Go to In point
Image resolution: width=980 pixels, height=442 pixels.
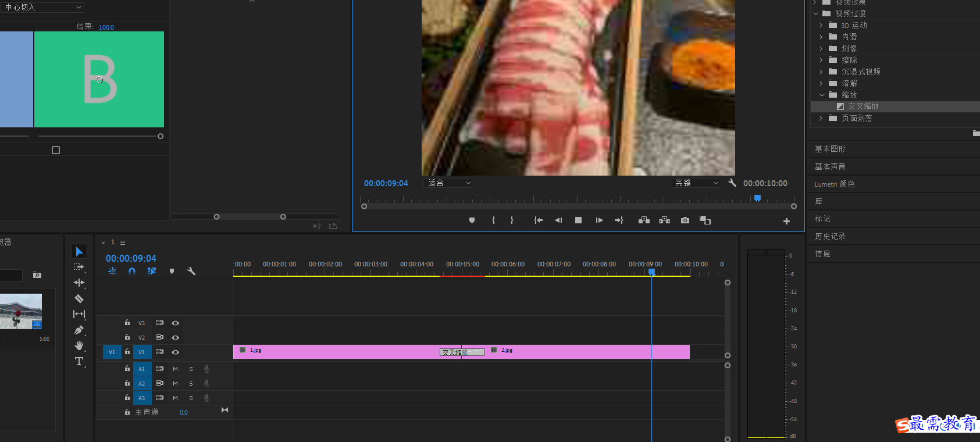point(539,220)
